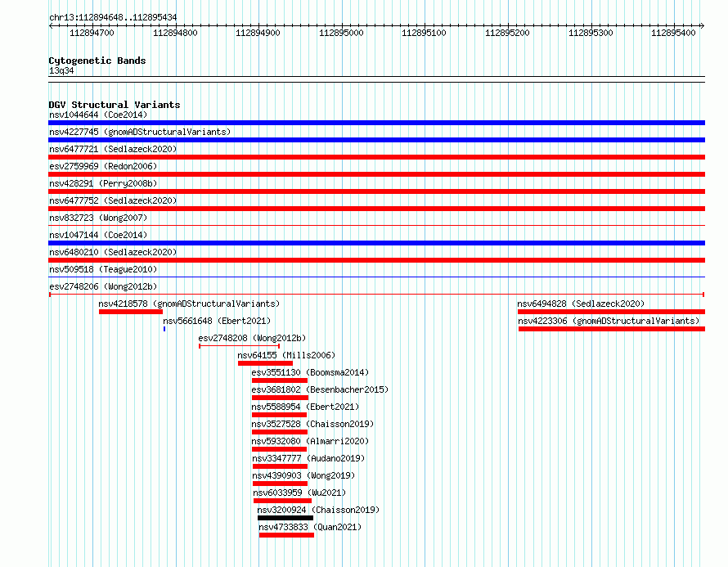
Task: Open nsv428291 (Perry2008b) variant
Action: [x=103, y=183]
